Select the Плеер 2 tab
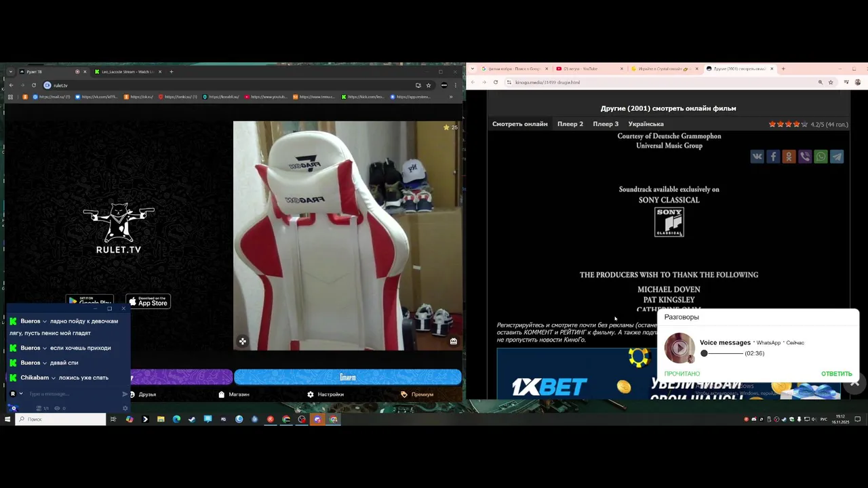 pos(570,124)
